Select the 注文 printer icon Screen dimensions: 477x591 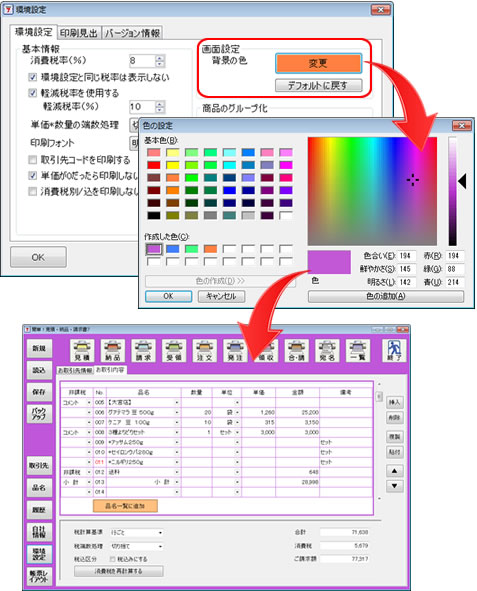point(204,351)
